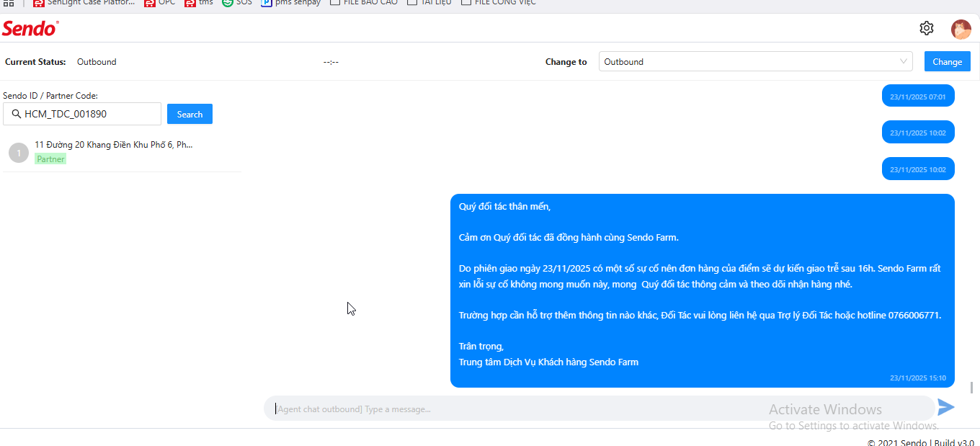Click the search magnifier icon in field
The height and width of the screenshot is (446, 980).
tap(15, 114)
